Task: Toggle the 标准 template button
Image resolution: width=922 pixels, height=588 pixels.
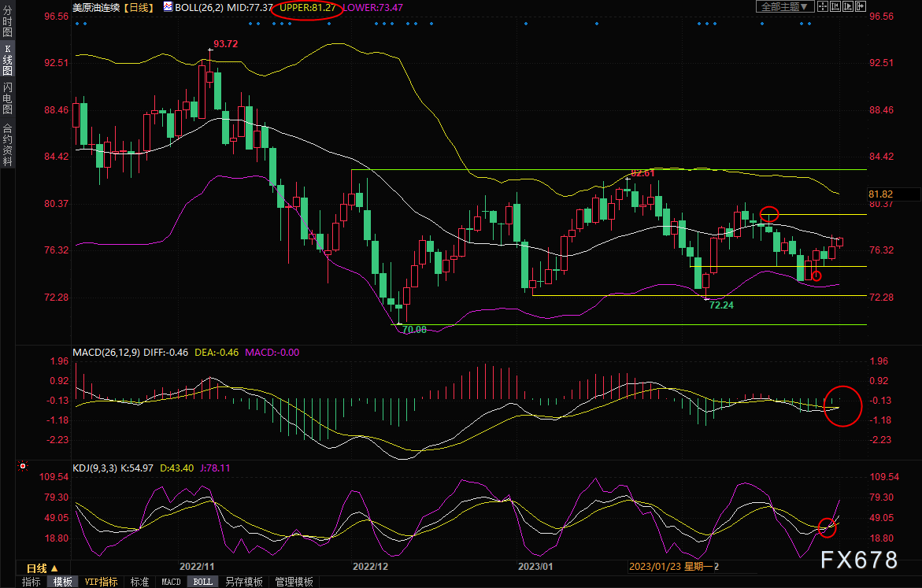Action: (139, 582)
